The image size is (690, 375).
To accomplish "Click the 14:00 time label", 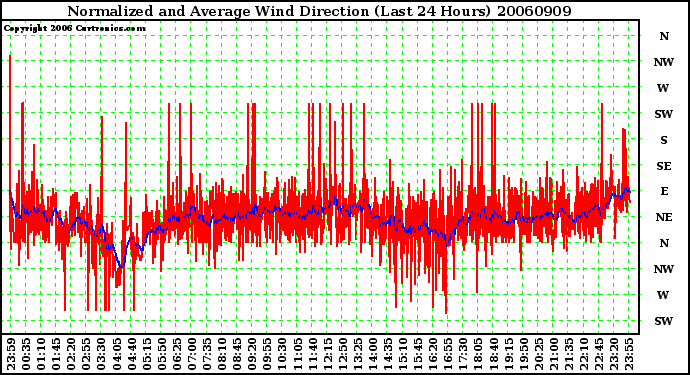I will click(373, 354).
